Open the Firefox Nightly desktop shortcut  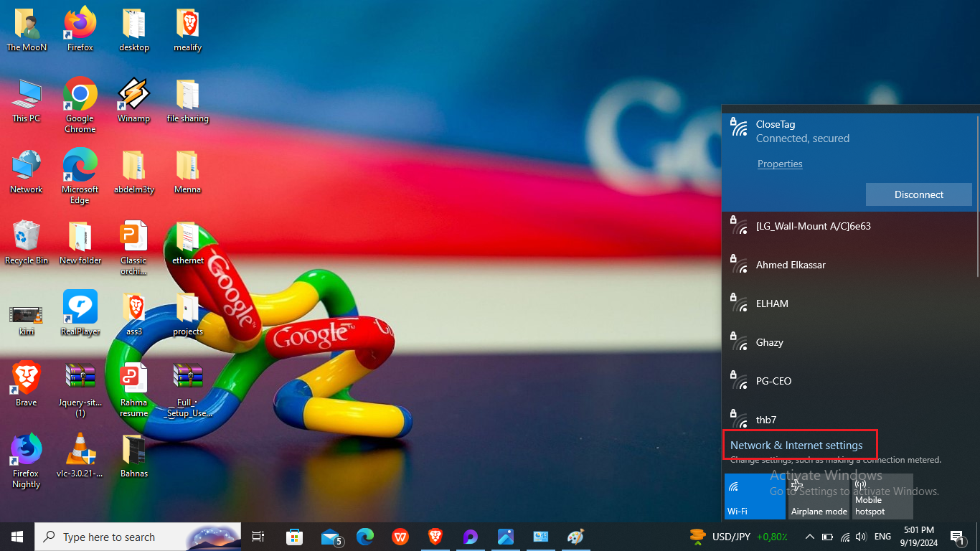coord(26,461)
